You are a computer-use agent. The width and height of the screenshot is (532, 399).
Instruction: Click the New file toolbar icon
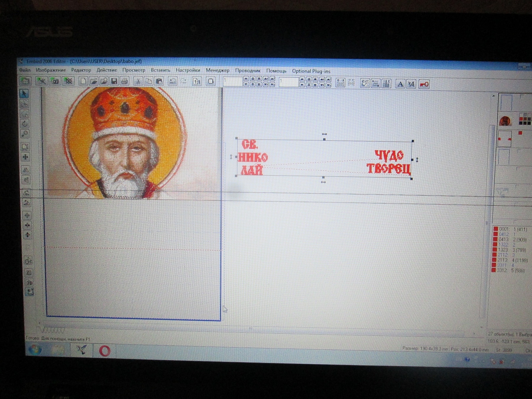[83, 81]
